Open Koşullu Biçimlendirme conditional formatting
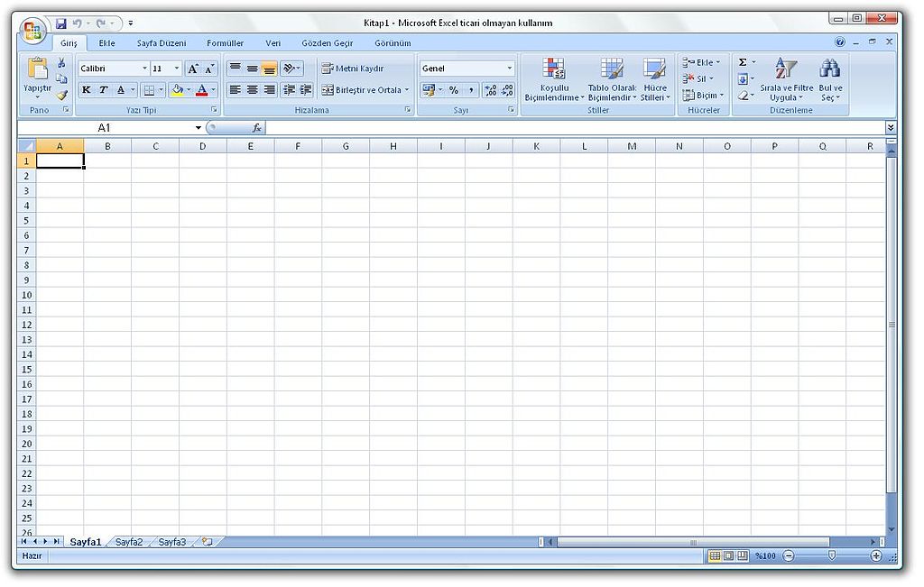Viewport: 924px width, 587px height. tap(554, 79)
